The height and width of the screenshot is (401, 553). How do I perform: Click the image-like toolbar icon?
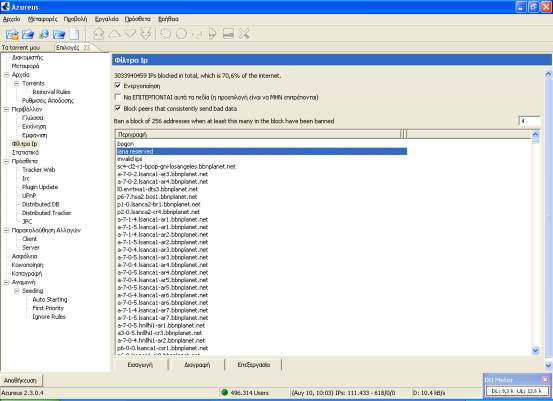point(228,34)
